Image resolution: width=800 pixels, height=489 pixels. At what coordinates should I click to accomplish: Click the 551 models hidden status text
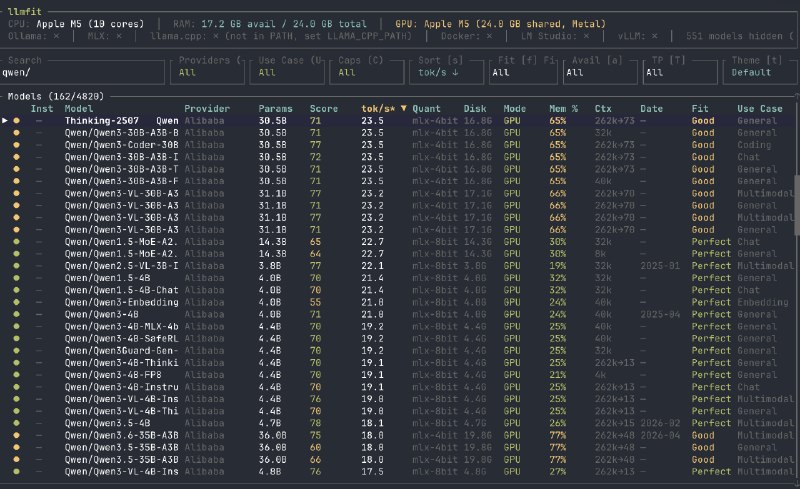click(x=740, y=36)
